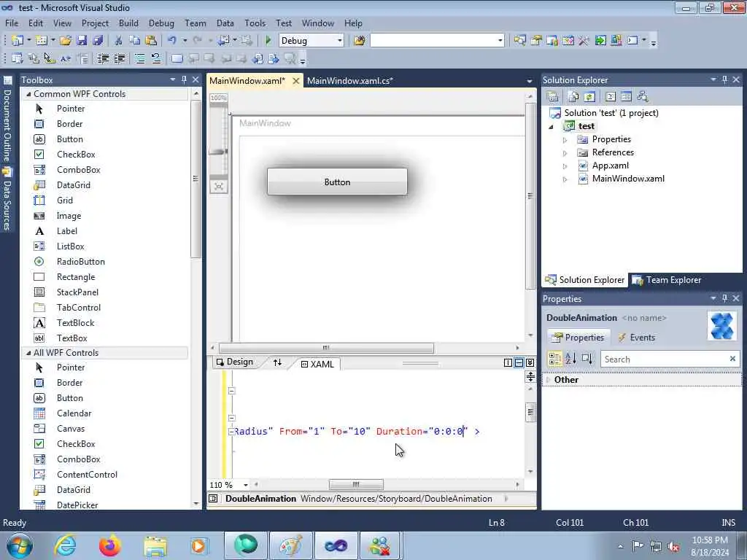Click the XAML editor horizontal scrollbar
This screenshot has width=747, height=560.
(x=356, y=484)
